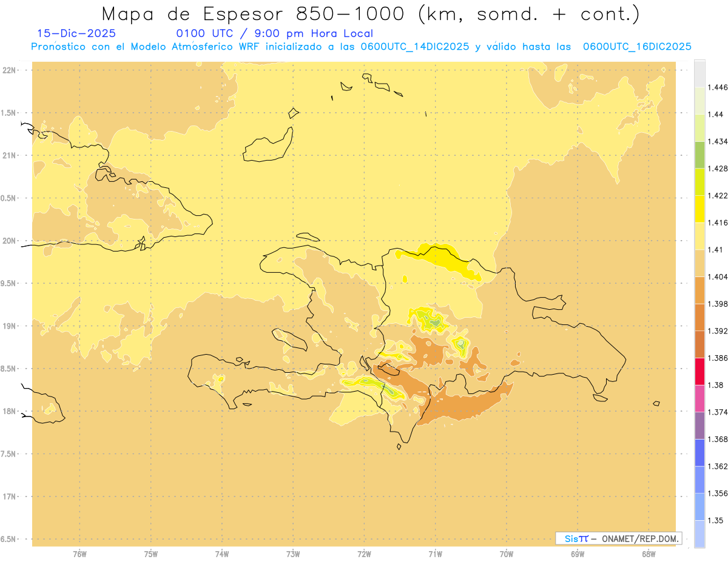The width and height of the screenshot is (728, 562).
Task: Select the pink legend swatch between 1.374 and 1.38
Action: 699,398
